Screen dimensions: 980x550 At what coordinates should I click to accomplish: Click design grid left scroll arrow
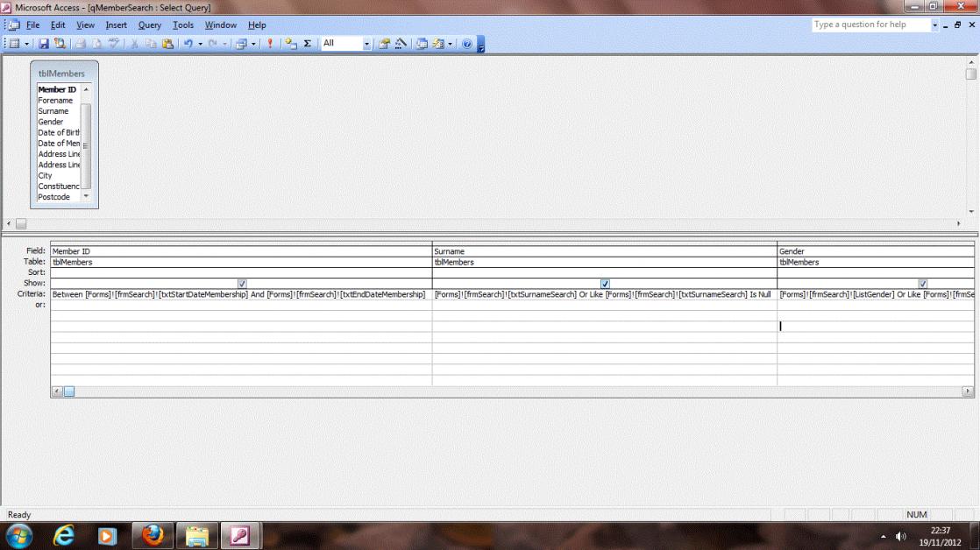(57, 391)
